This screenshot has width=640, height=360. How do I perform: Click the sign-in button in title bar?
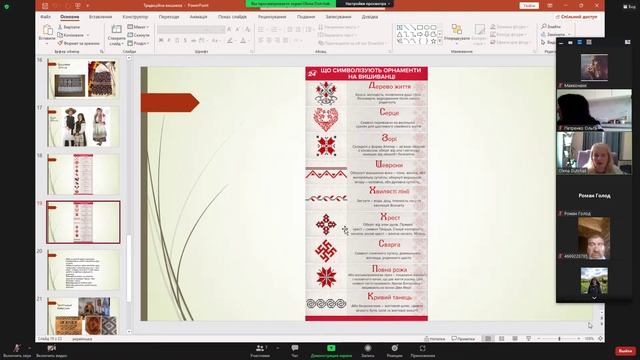pyautogui.click(x=529, y=6)
